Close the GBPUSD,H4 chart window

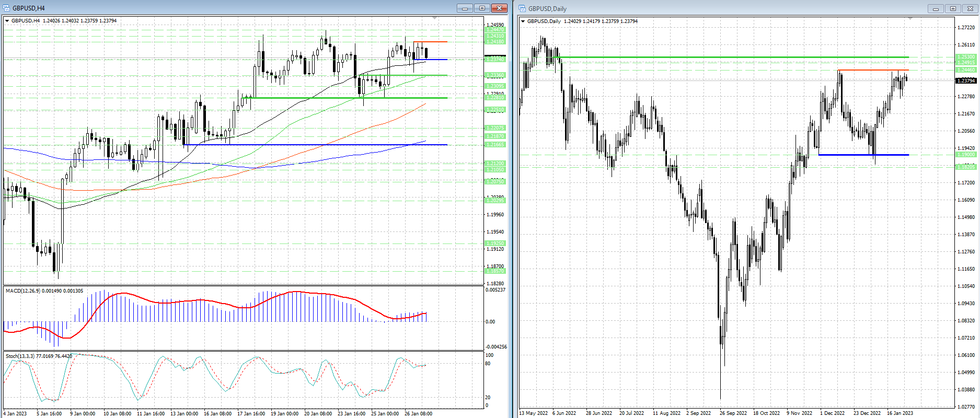point(500,8)
